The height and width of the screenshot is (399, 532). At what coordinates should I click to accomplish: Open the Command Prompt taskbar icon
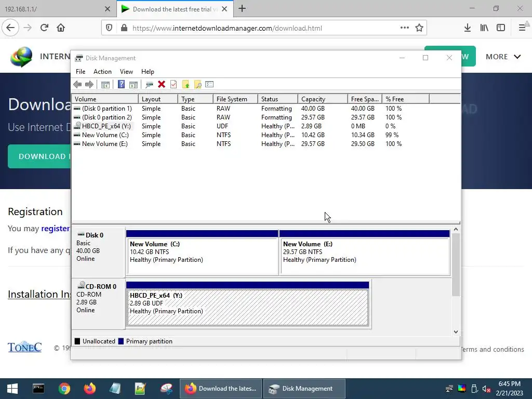pyautogui.click(x=38, y=389)
